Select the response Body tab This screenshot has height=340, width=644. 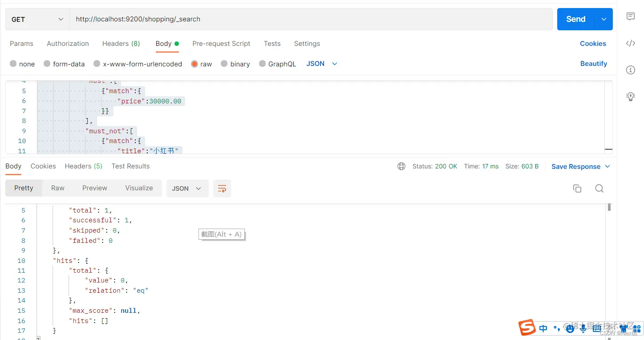[13, 166]
